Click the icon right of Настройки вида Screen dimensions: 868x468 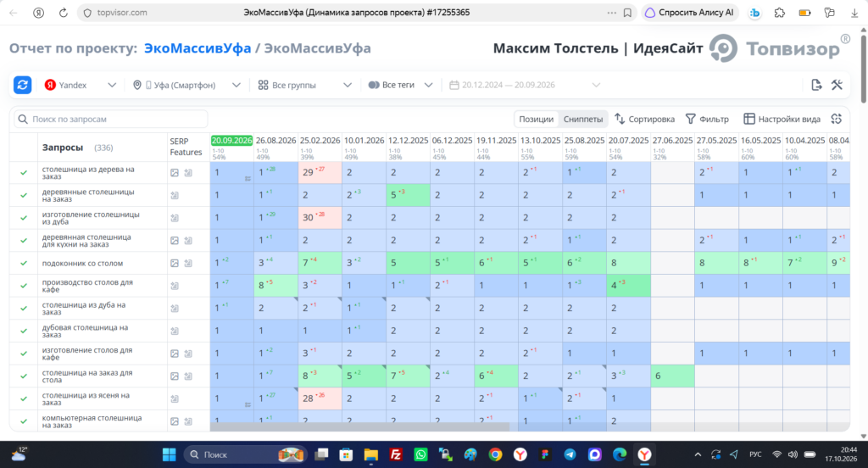pyautogui.click(x=837, y=119)
